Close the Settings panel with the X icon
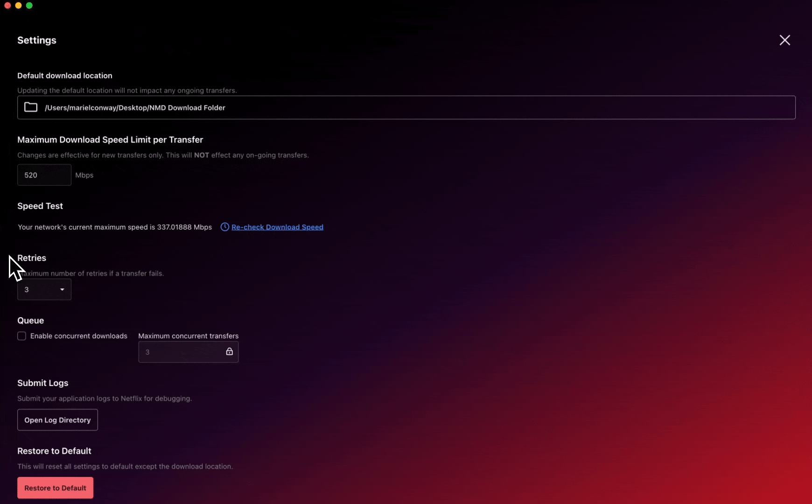 (784, 40)
